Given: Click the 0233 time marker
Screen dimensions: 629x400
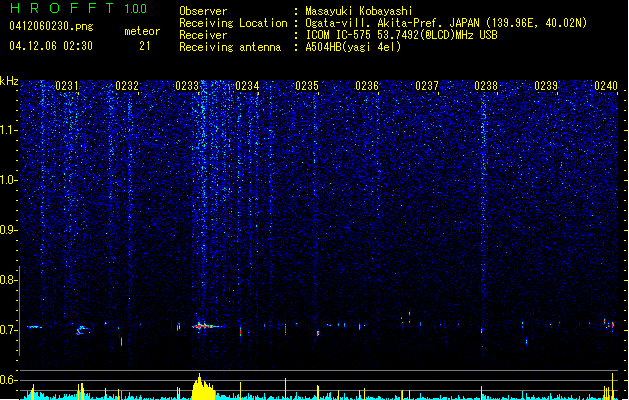Looking at the screenshot, I should pos(187,86).
